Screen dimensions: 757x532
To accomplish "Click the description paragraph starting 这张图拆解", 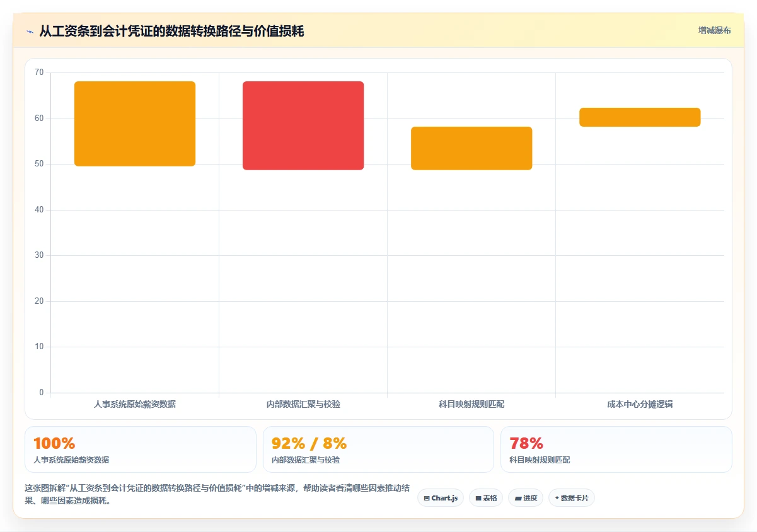I will pos(216,495).
